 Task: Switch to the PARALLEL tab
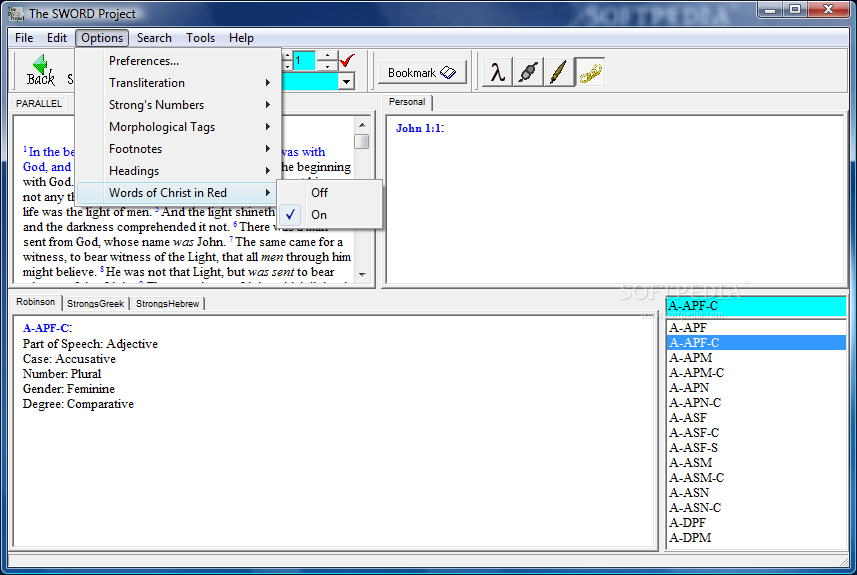39,103
